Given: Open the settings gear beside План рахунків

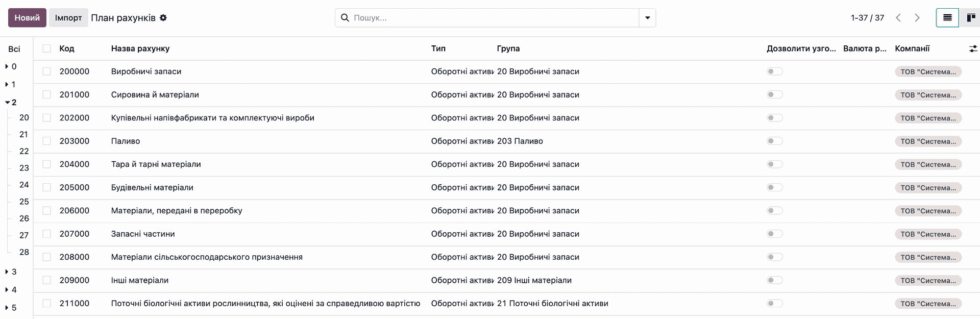Looking at the screenshot, I should [163, 17].
